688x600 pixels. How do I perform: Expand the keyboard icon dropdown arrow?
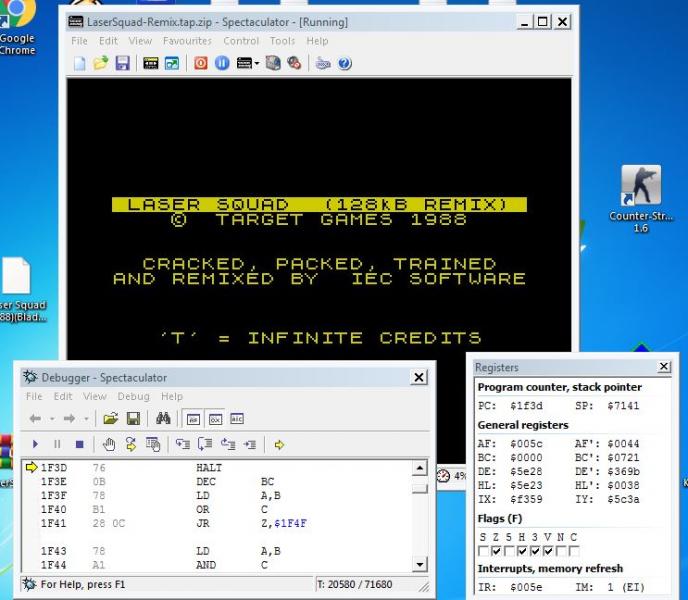point(257,63)
